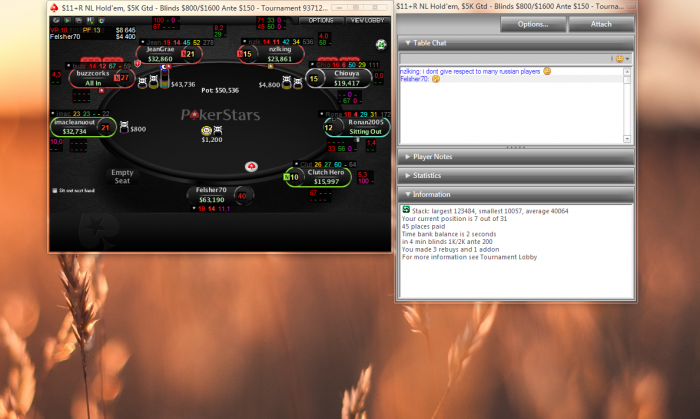Click the VIEW LOBBY button
Image resolution: width=700 pixels, height=419 pixels.
point(368,21)
